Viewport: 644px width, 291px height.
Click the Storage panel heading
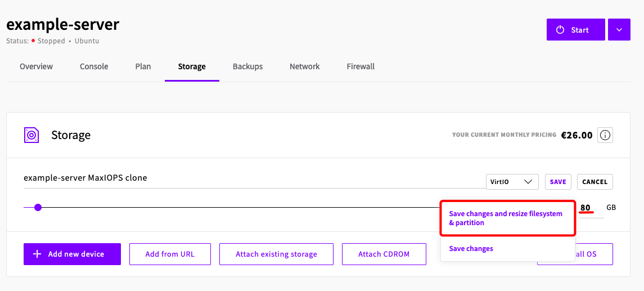(x=71, y=135)
